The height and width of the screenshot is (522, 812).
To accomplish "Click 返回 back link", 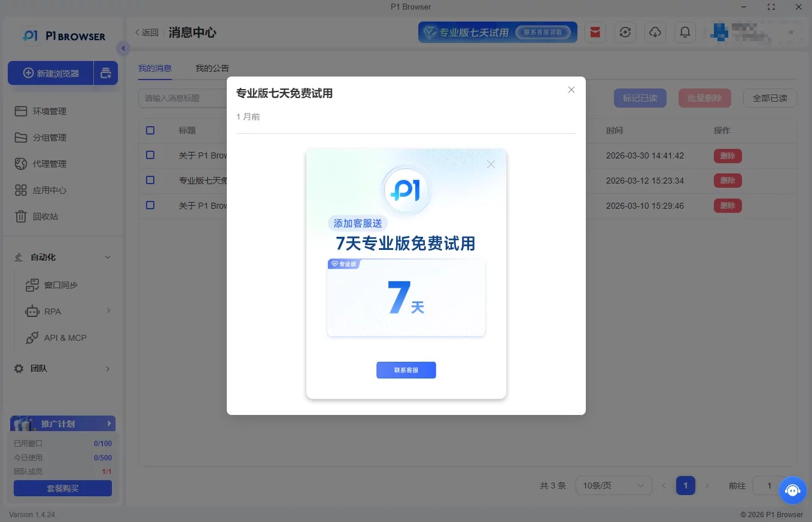I will click(147, 32).
